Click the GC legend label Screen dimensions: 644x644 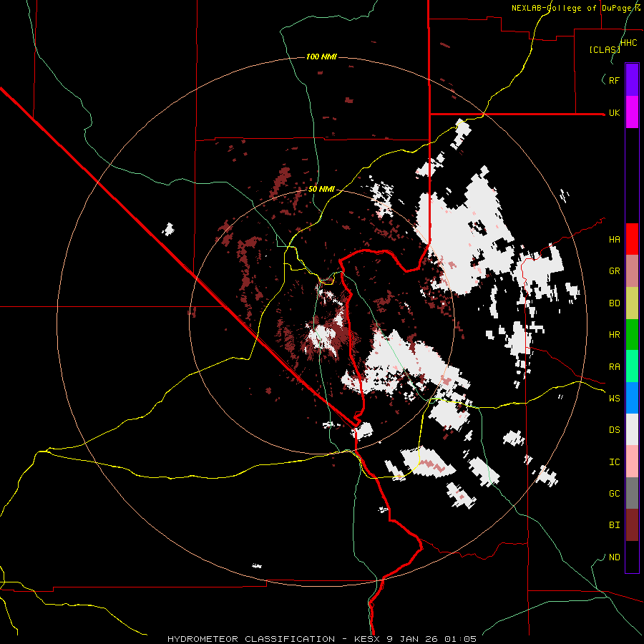coord(614,494)
